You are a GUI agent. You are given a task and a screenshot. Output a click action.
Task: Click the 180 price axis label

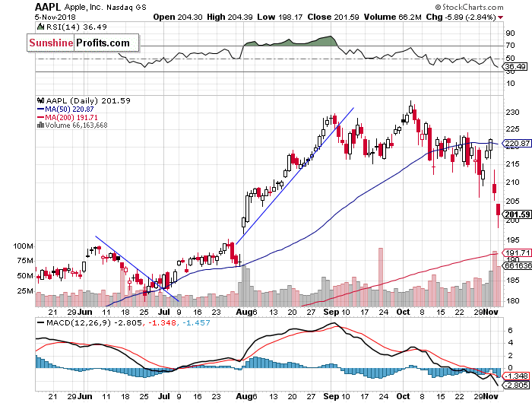click(512, 301)
